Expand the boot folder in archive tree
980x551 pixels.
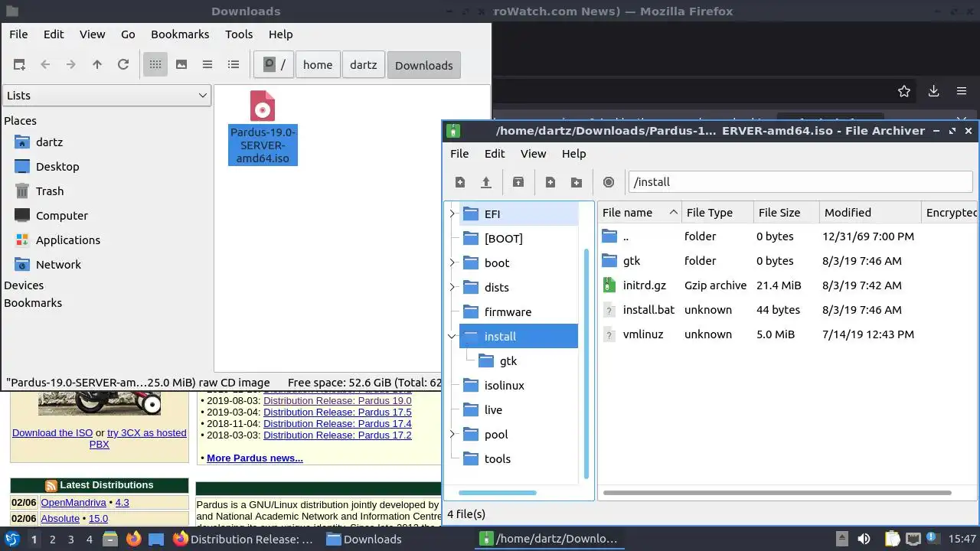(x=452, y=263)
